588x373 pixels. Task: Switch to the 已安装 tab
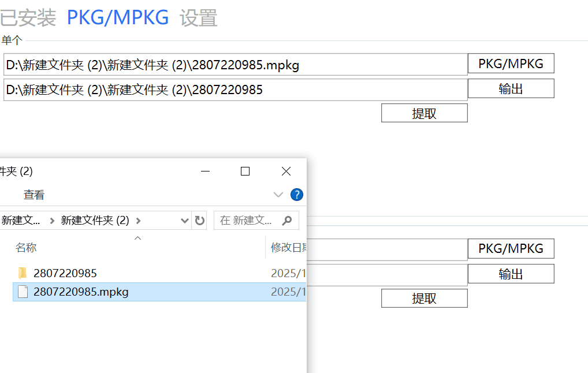(28, 18)
